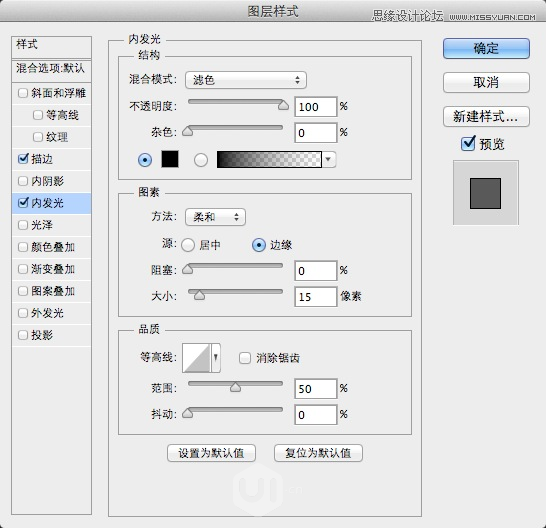Click the 阻塞 value field
546x528 pixels.
pos(316,271)
